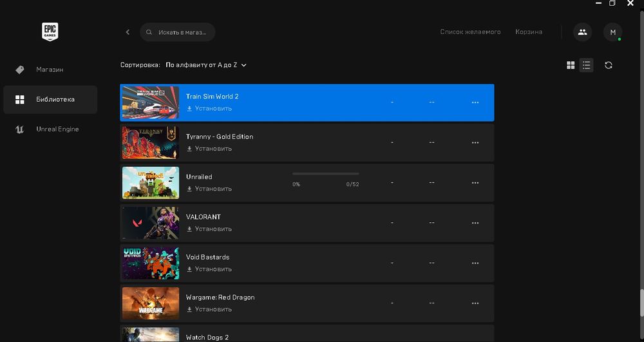Image resolution: width=644 pixels, height=342 pixels.
Task: Go back using the arrow chevron
Action: coord(128,32)
